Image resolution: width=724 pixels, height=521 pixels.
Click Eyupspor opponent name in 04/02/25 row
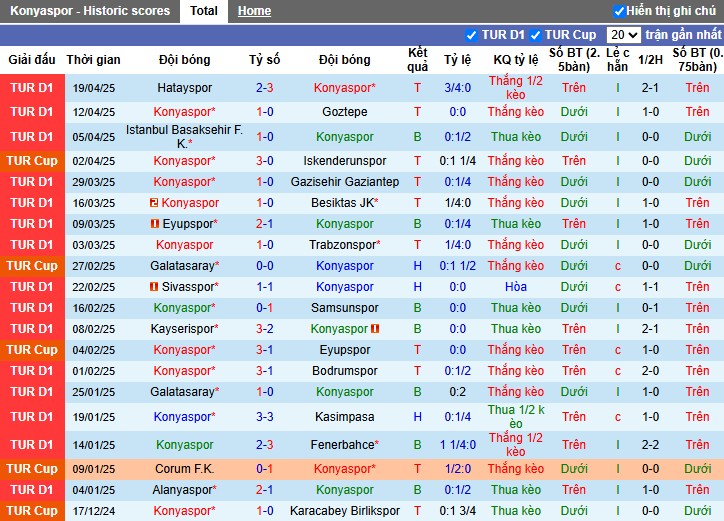coord(345,350)
